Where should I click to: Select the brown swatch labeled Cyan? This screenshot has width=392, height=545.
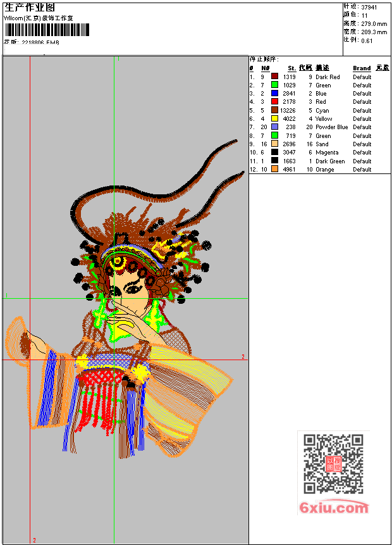(274, 110)
